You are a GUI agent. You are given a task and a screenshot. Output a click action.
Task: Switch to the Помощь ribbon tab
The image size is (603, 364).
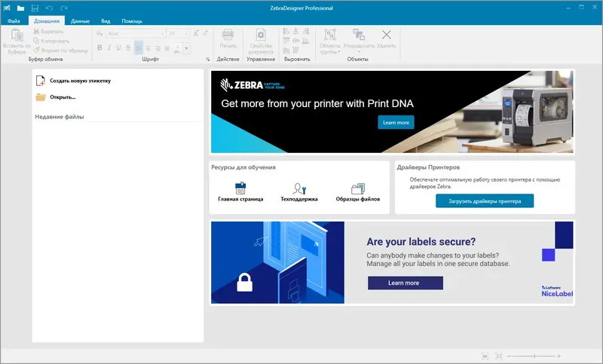pos(132,21)
